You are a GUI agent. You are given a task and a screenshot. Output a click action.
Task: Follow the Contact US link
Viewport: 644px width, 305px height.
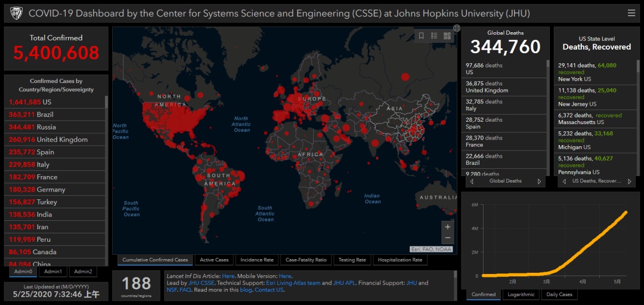[269, 290]
